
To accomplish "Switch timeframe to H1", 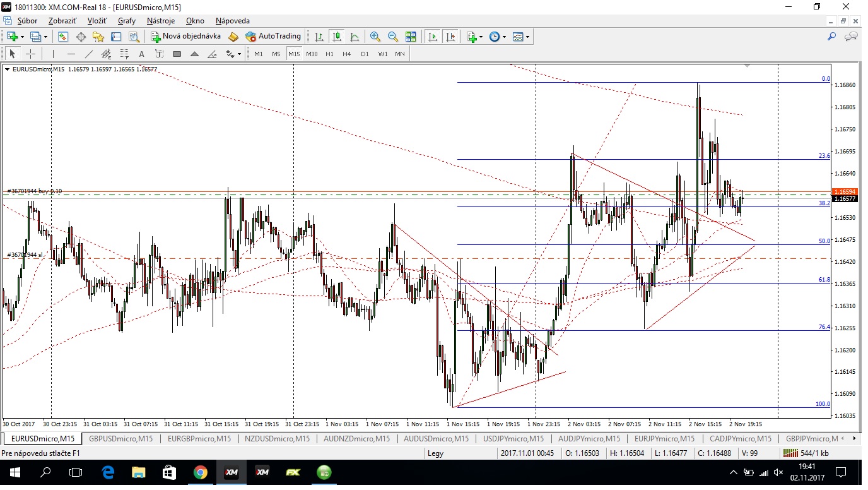I will [x=329, y=54].
